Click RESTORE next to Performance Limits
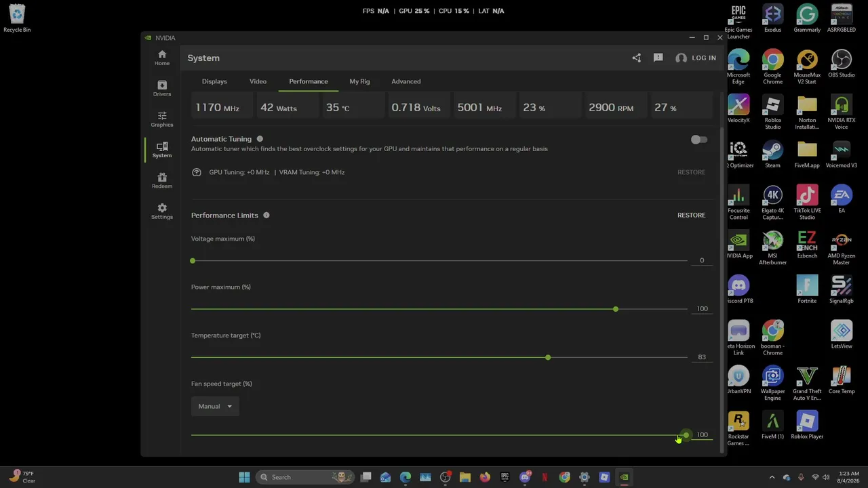This screenshot has height=488, width=868. coord(691,215)
